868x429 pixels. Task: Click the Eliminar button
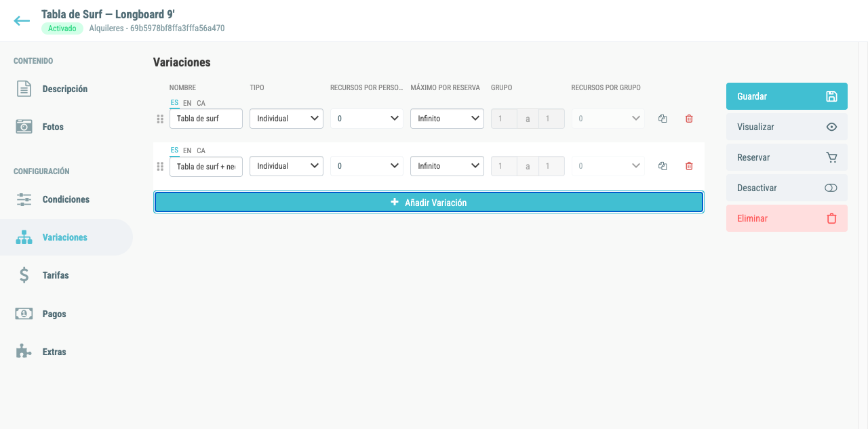click(x=787, y=218)
